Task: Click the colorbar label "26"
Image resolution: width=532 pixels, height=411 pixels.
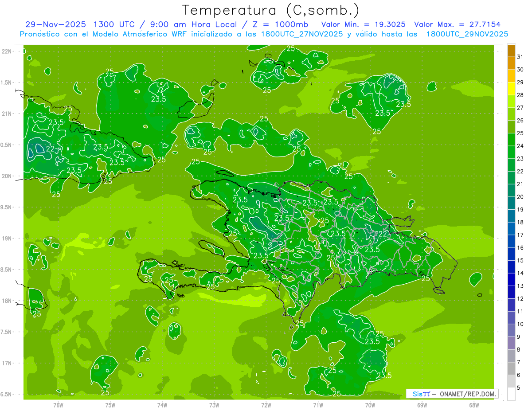Action: tap(520, 120)
